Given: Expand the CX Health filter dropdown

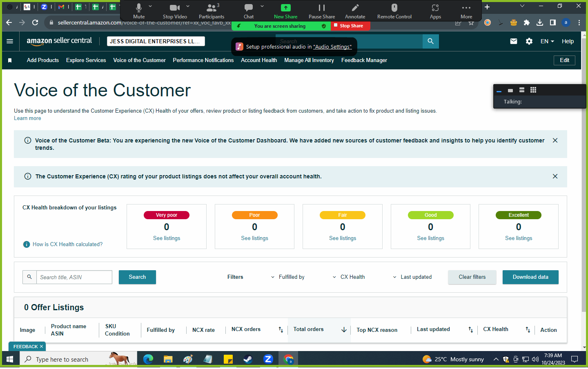Looking at the screenshot, I should [x=349, y=277].
